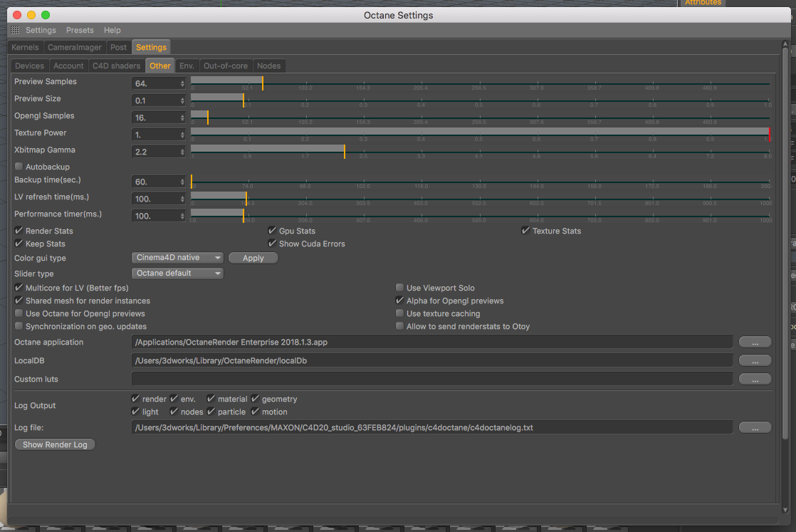Open the Env. sub-tab
Image resolution: width=796 pixels, height=532 pixels.
click(x=187, y=66)
